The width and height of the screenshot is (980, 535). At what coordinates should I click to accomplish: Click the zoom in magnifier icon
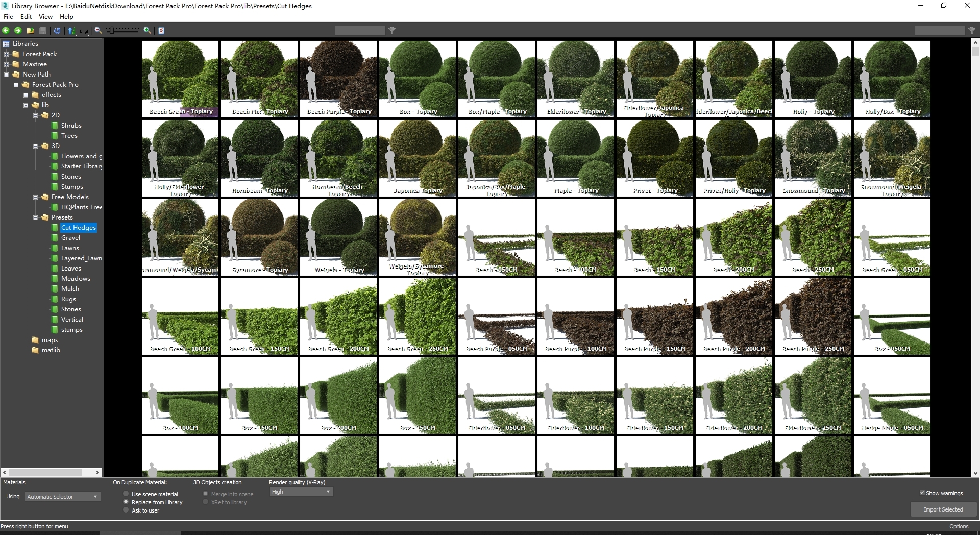147,31
